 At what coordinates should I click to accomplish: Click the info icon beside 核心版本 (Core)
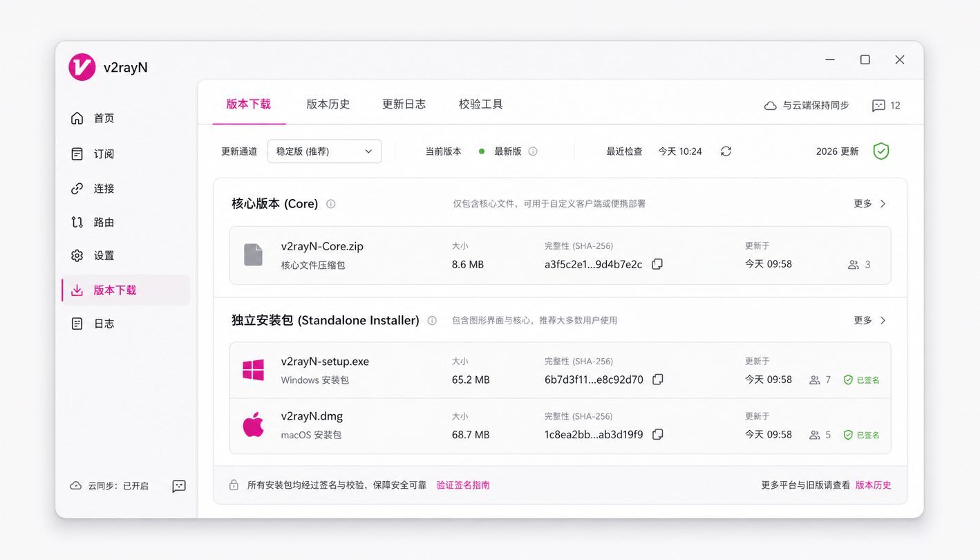coord(330,204)
